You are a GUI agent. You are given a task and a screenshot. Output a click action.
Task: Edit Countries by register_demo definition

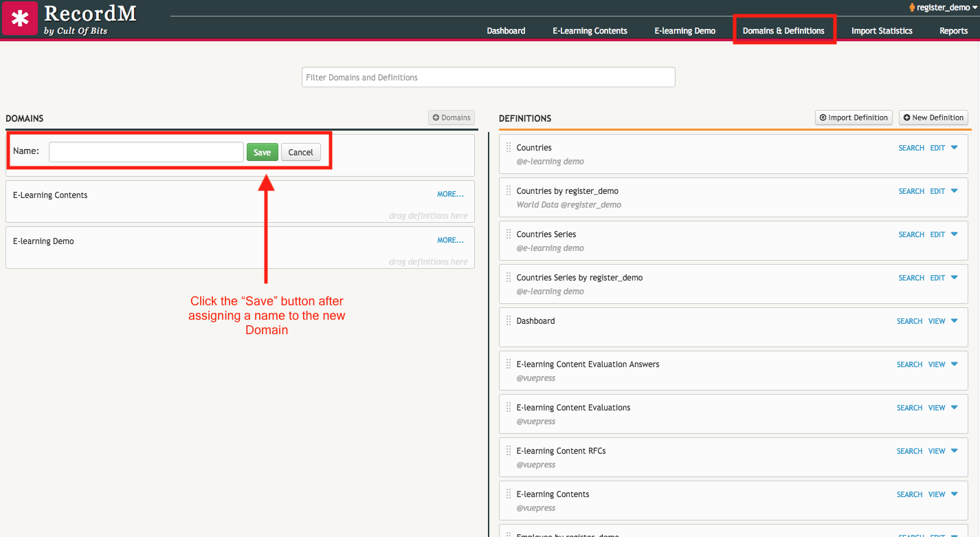click(x=937, y=191)
